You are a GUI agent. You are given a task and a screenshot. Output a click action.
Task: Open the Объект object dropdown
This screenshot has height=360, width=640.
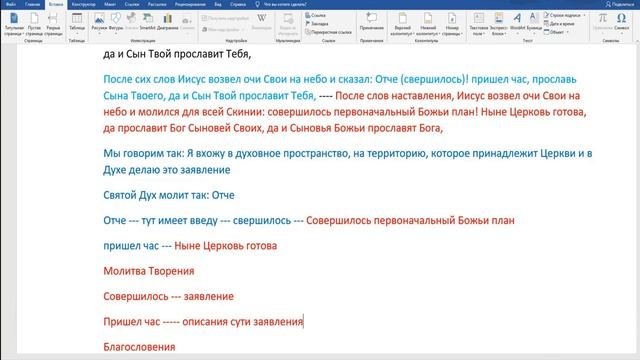(x=556, y=32)
